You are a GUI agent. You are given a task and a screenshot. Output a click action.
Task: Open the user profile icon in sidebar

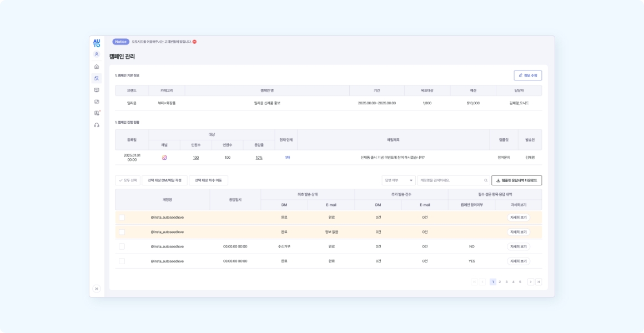pyautogui.click(x=97, y=54)
